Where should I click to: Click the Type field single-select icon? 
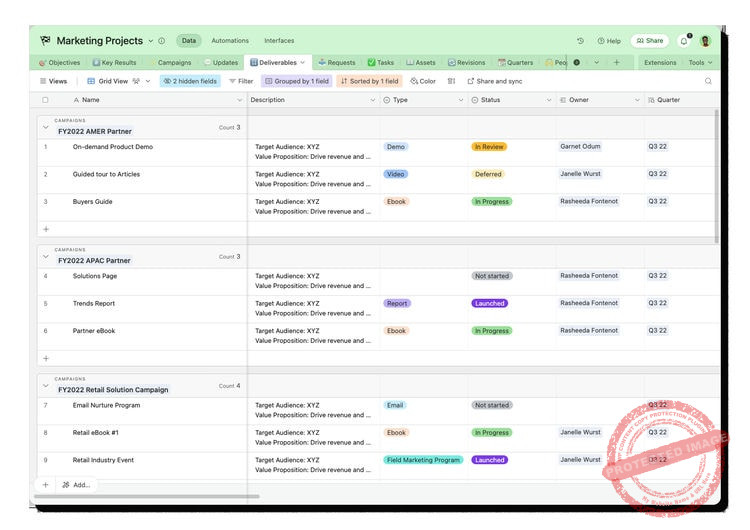[386, 100]
